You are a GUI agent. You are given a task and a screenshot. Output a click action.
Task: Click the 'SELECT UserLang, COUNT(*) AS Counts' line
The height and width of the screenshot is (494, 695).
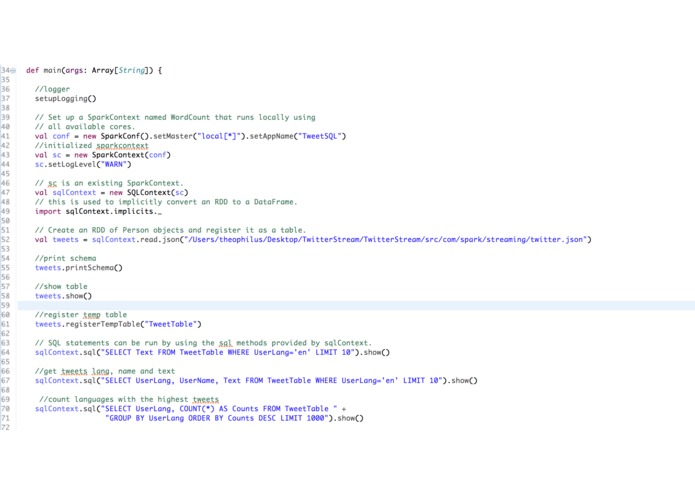coord(191,409)
